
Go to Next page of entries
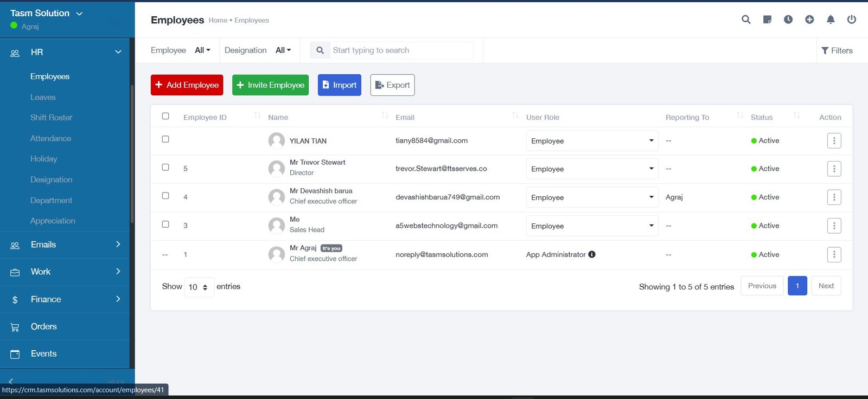826,286
